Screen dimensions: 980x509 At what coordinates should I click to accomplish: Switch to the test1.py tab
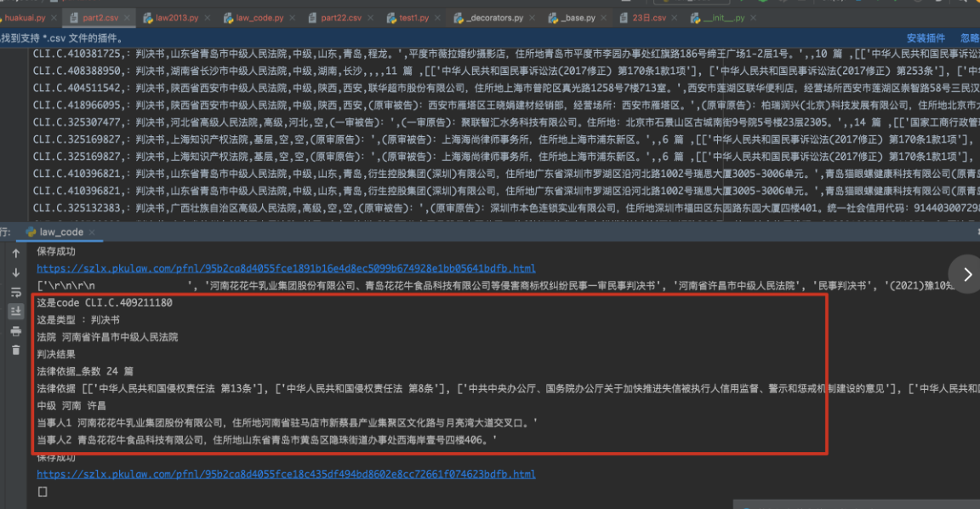[x=413, y=18]
